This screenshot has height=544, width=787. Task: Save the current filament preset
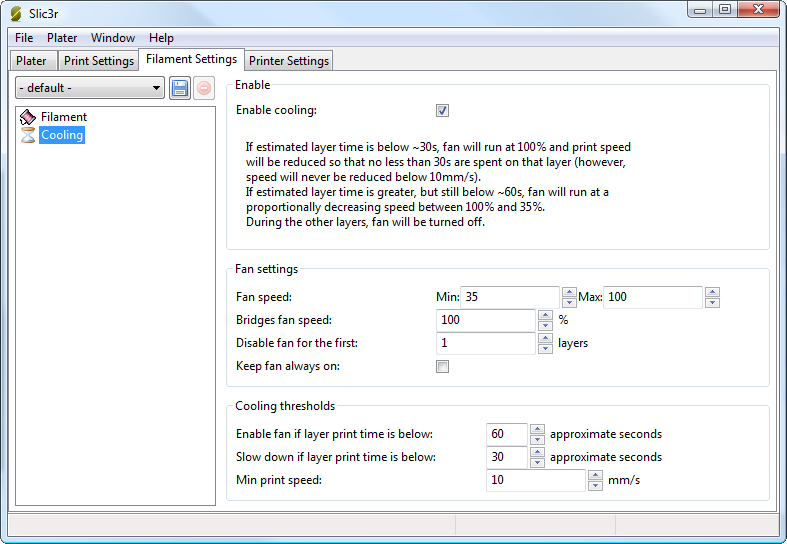[x=180, y=88]
